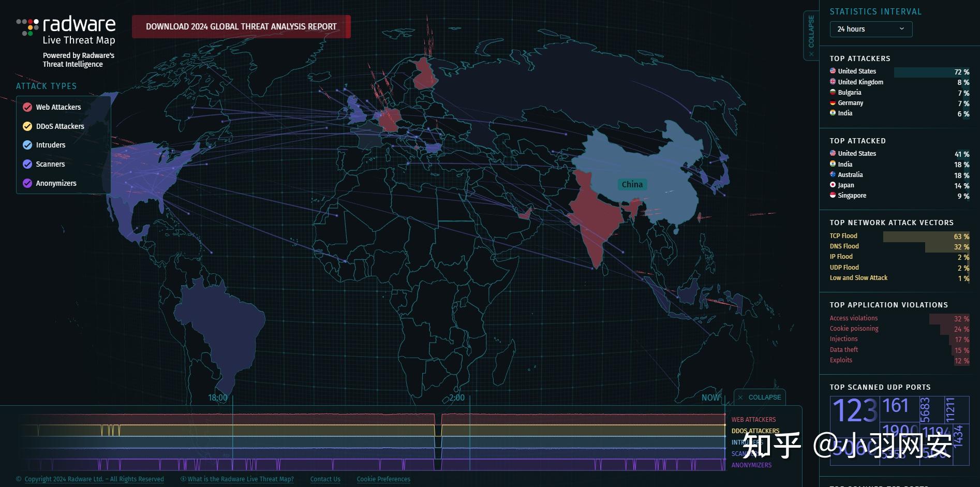Screen dimensions: 980x487
Task: Click the Australia flag icon
Action: (x=833, y=174)
